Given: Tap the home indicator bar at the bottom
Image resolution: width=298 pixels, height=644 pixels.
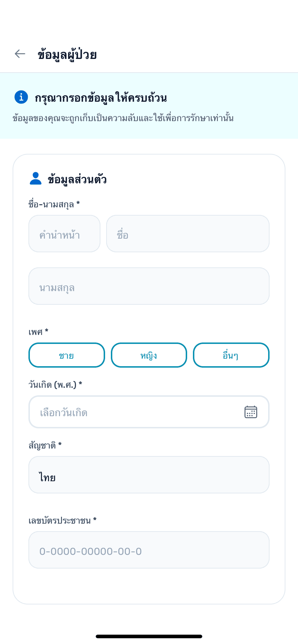Looking at the screenshot, I should click(149, 636).
